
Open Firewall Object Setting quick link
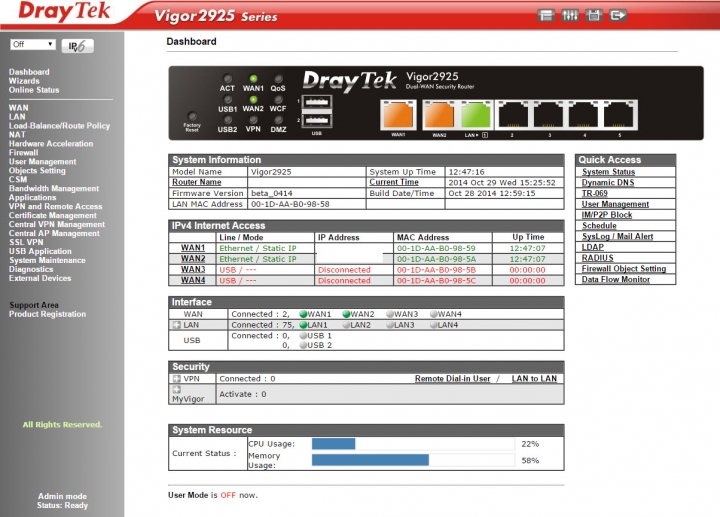click(x=624, y=269)
